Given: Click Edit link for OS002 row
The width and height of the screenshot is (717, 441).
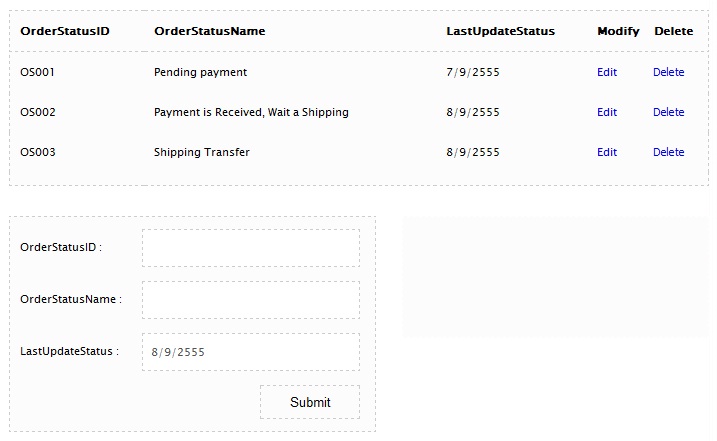Looking at the screenshot, I should click(607, 112).
